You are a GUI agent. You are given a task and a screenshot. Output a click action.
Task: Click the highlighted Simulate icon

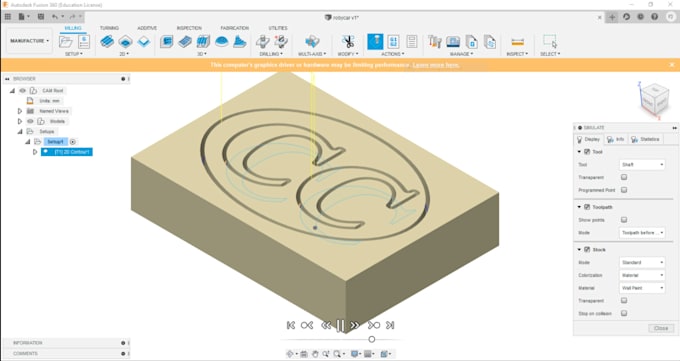click(375, 42)
